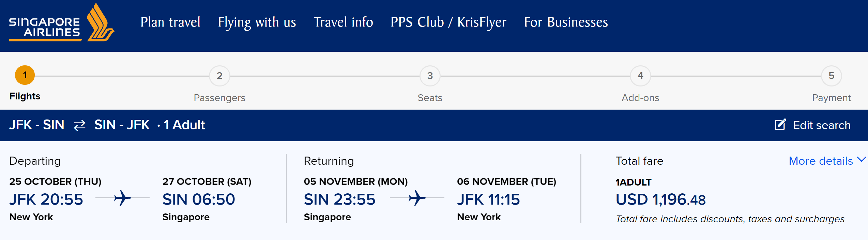Click the Edit search pencil icon
This screenshot has width=868, height=240.
[x=780, y=125]
